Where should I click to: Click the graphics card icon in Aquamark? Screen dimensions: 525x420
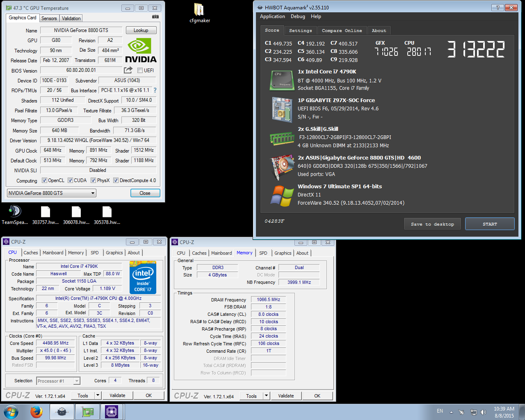(282, 167)
